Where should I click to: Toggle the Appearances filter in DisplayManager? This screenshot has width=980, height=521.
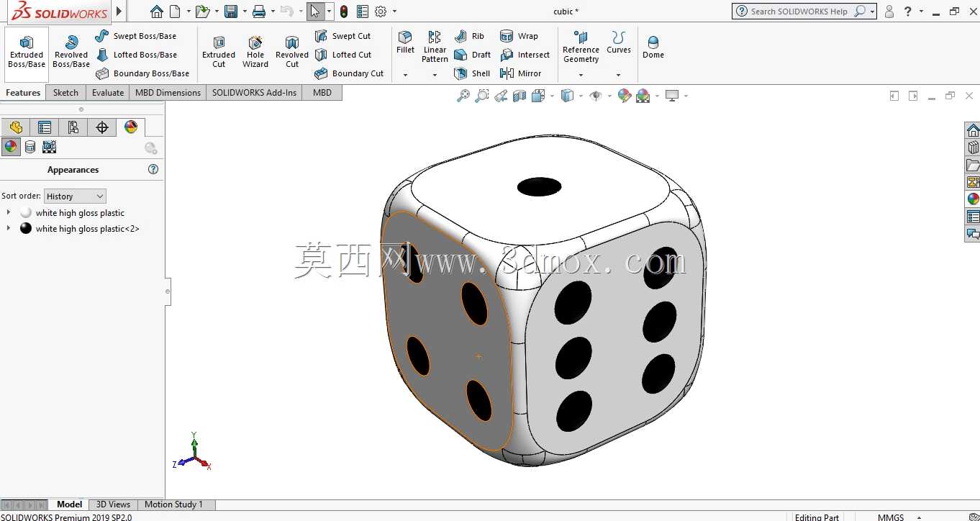coord(11,147)
